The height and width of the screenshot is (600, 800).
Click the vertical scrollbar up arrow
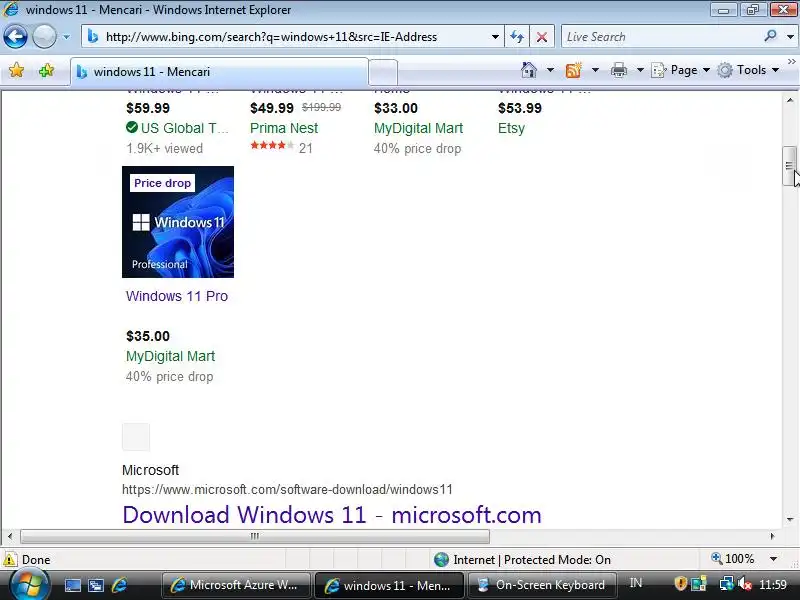tap(790, 100)
